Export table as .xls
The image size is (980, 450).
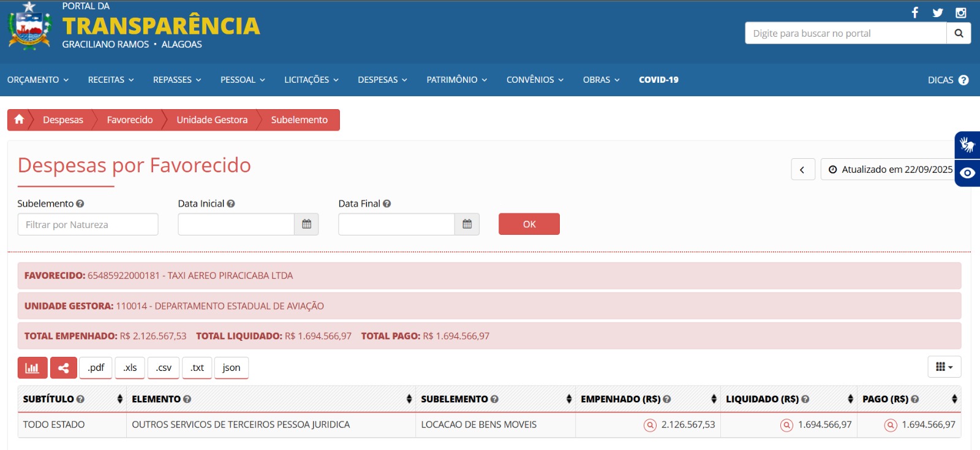pos(130,368)
